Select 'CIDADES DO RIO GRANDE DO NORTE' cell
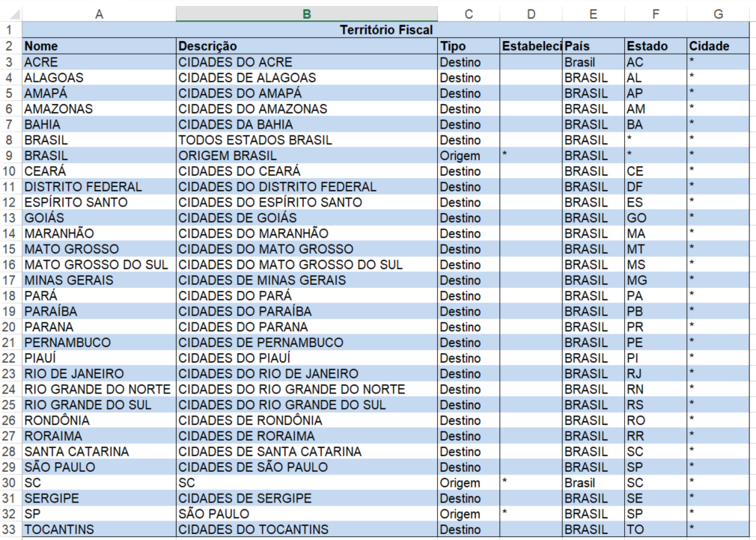This screenshot has width=756, height=540. [x=307, y=389]
